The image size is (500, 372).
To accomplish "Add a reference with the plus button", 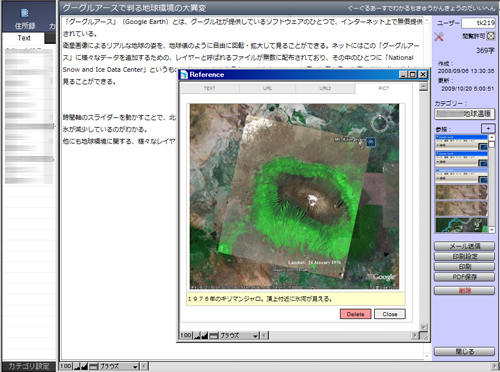I will click(488, 128).
